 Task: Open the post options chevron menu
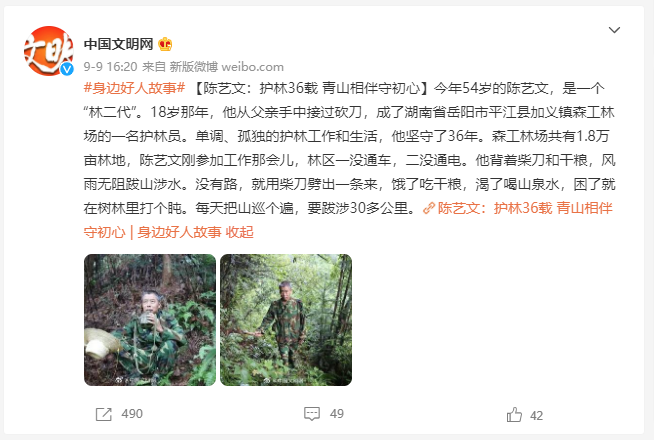pyautogui.click(x=614, y=30)
